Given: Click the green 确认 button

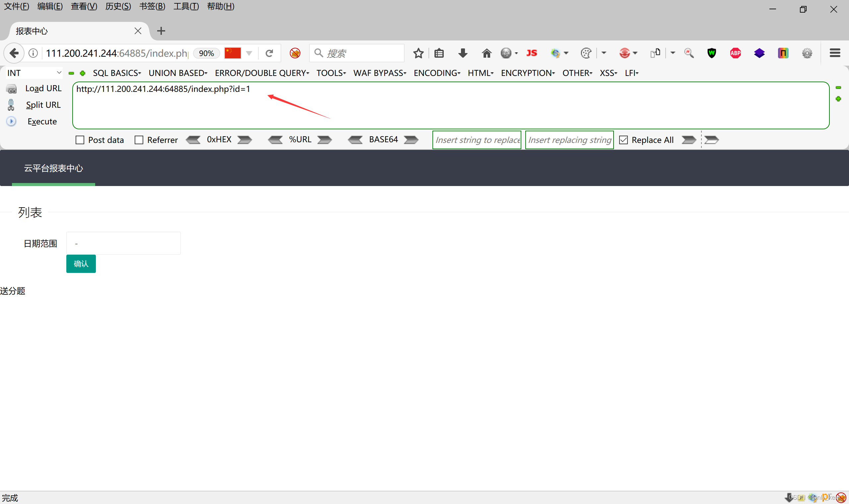Looking at the screenshot, I should click(81, 264).
